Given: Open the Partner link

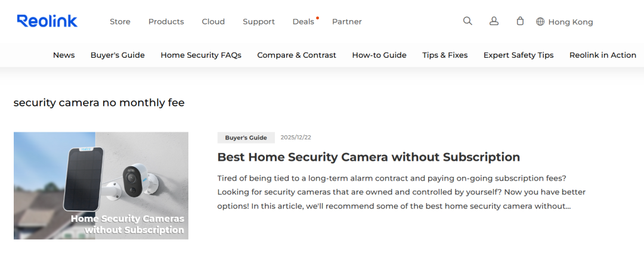Looking at the screenshot, I should point(347,21).
